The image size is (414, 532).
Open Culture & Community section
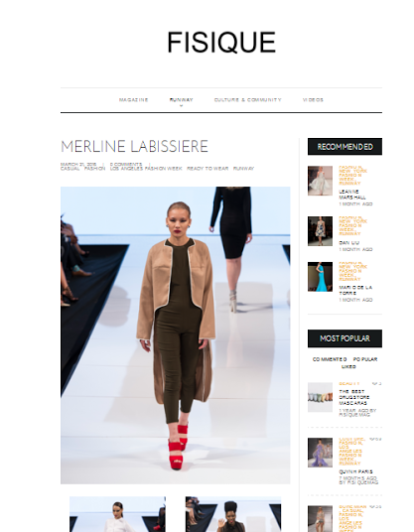coord(248,99)
